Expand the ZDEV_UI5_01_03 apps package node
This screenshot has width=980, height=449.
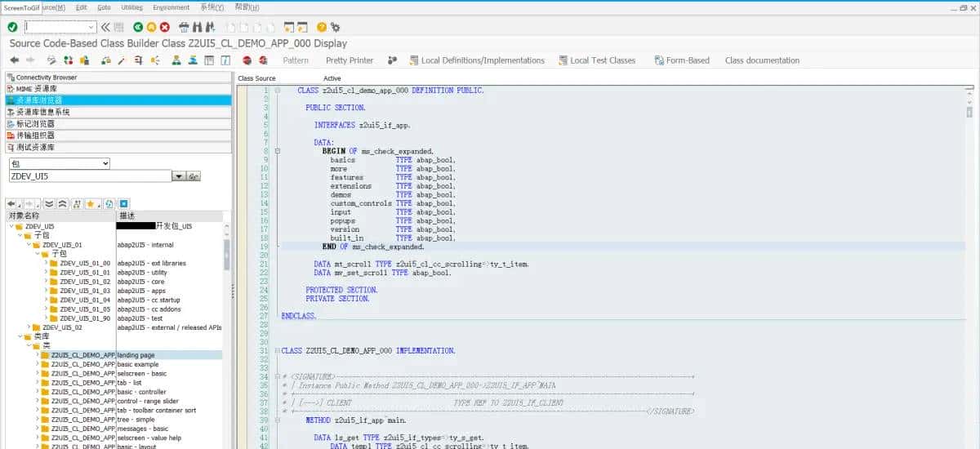click(x=46, y=291)
